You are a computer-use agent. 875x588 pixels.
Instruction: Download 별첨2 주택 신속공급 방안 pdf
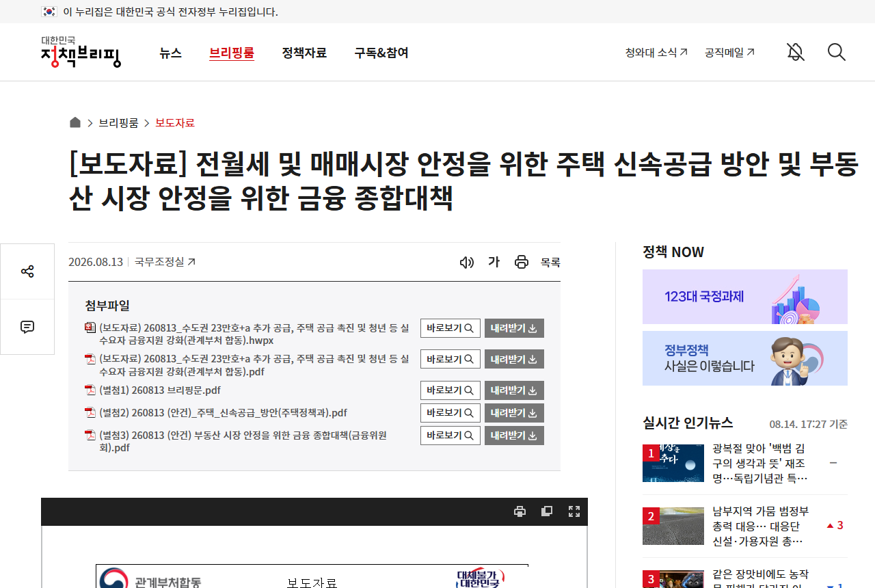514,413
